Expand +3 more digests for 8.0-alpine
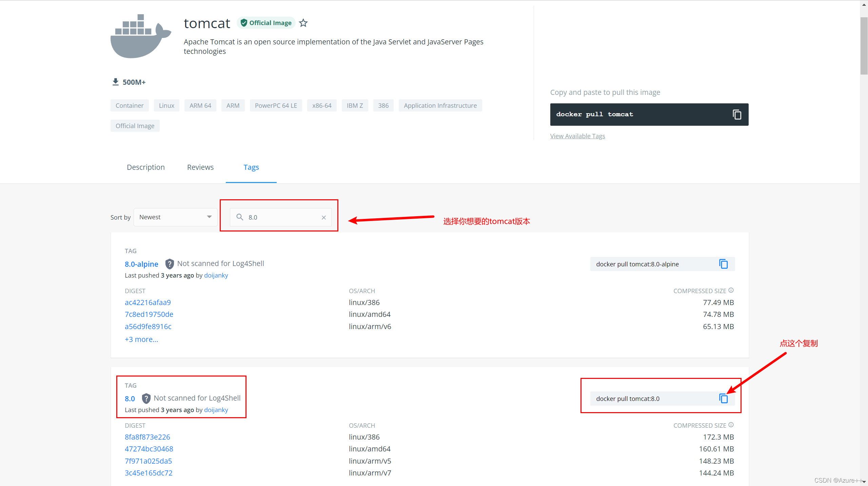868x486 pixels. pos(141,339)
